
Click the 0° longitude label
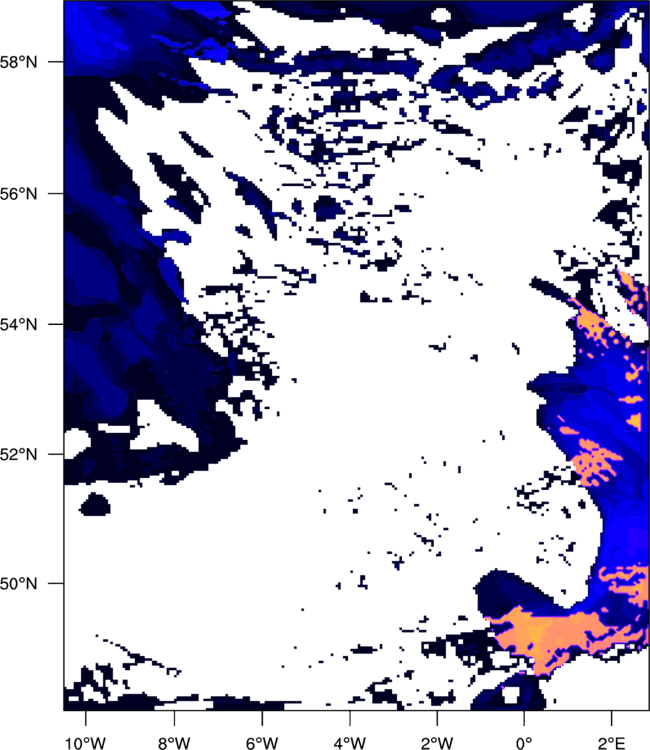[524, 743]
